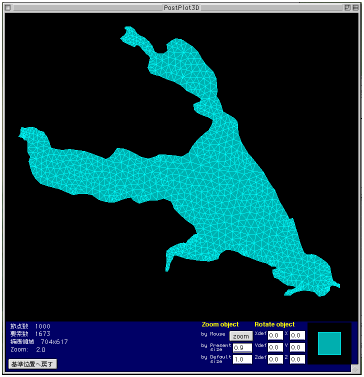Click the Y rotation angle field
The width and height of the screenshot is (364, 377).
click(297, 348)
